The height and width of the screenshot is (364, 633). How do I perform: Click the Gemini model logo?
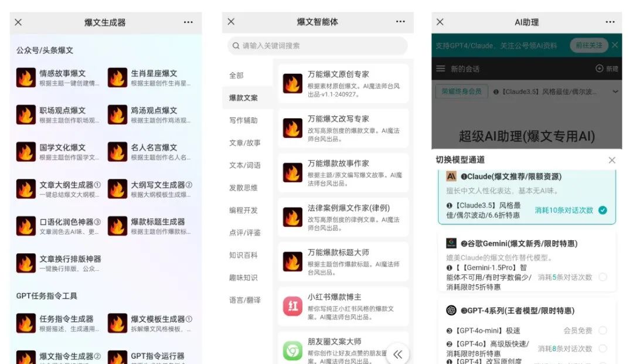[x=451, y=243]
